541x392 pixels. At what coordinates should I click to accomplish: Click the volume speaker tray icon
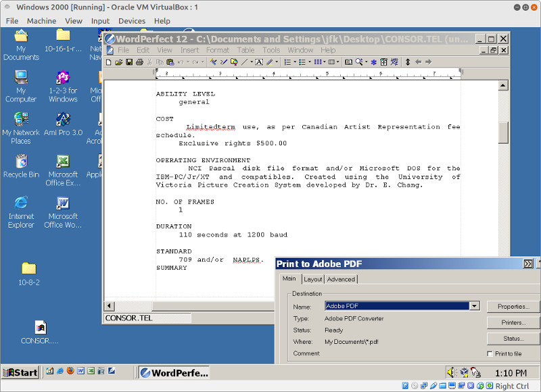click(450, 372)
